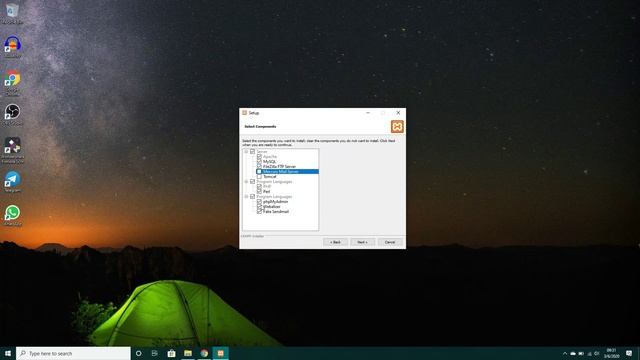Screen dimensions: 640x360
Task: Collapse the group containing PHP and Perl
Action: point(246,182)
